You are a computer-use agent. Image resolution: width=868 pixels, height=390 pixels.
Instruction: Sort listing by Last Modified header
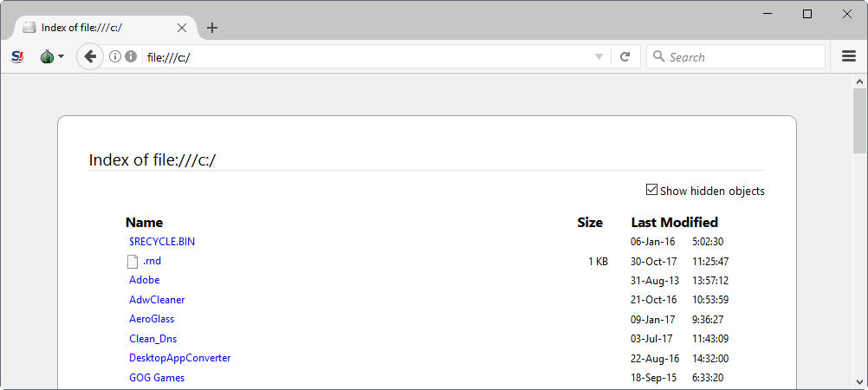(674, 223)
